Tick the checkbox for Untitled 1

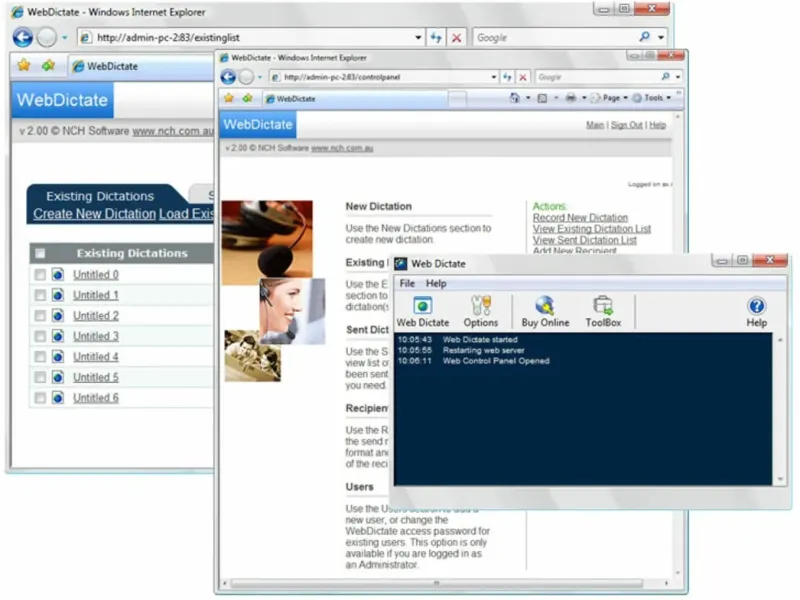(x=40, y=295)
